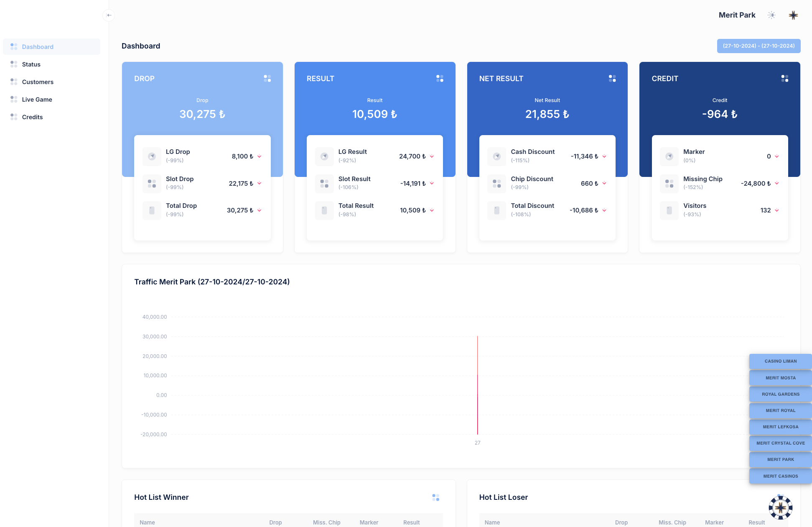Click the Slot Result row icon

click(x=324, y=184)
